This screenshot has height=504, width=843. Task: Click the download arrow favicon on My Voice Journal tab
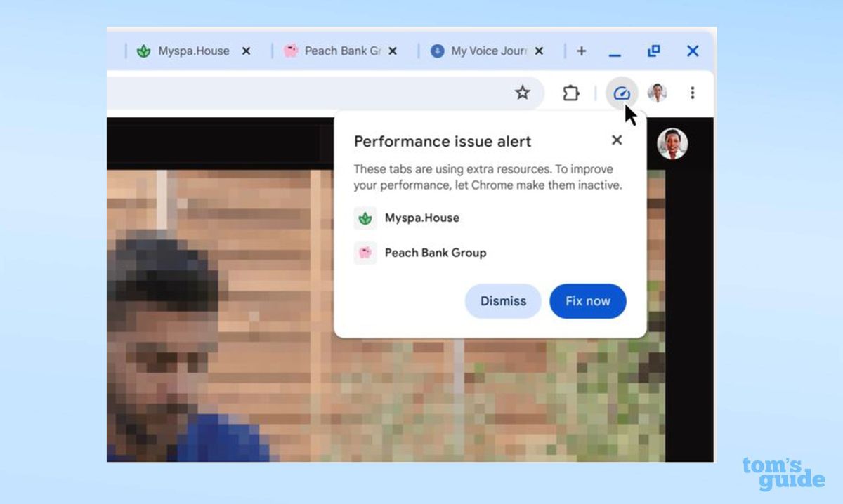(x=436, y=51)
